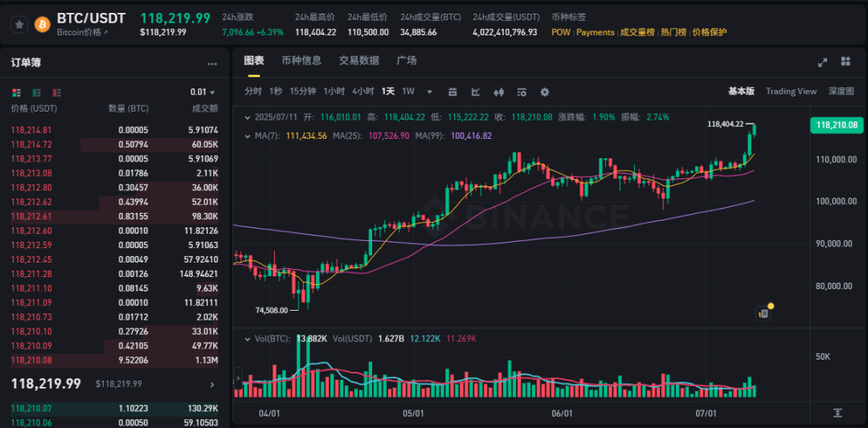The height and width of the screenshot is (428, 868).
Task: Click the POW coin tag
Action: tap(561, 32)
